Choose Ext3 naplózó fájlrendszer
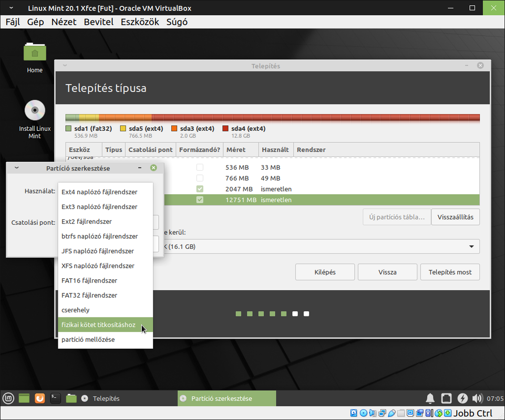This screenshot has width=505, height=420. point(105,207)
